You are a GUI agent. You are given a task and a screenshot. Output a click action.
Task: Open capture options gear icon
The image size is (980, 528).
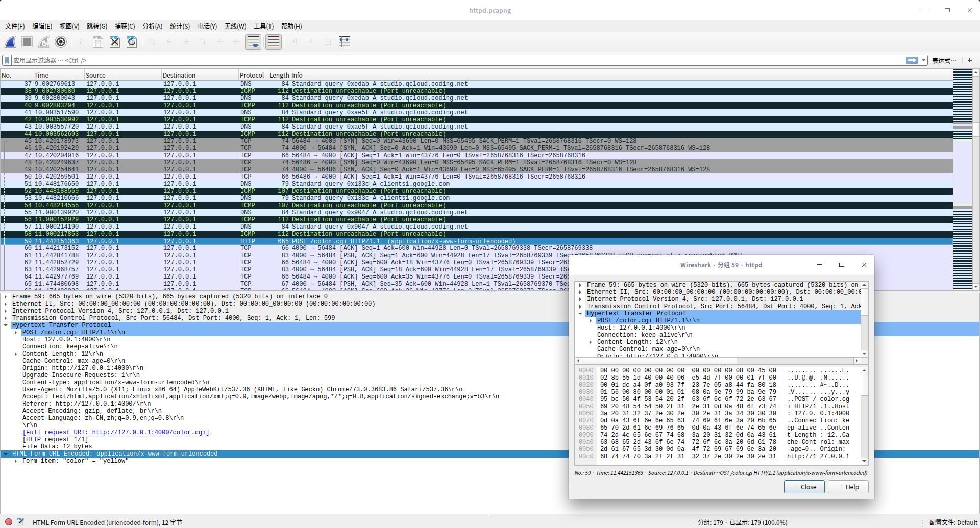61,42
